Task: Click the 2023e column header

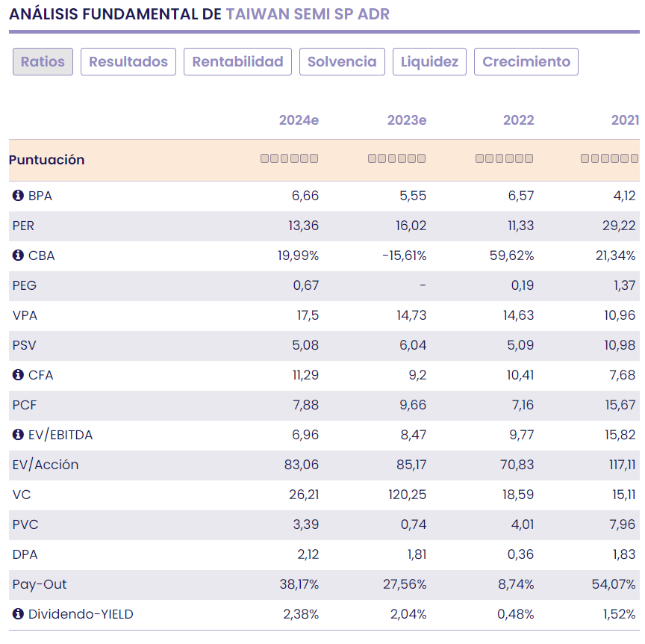Action: (406, 120)
